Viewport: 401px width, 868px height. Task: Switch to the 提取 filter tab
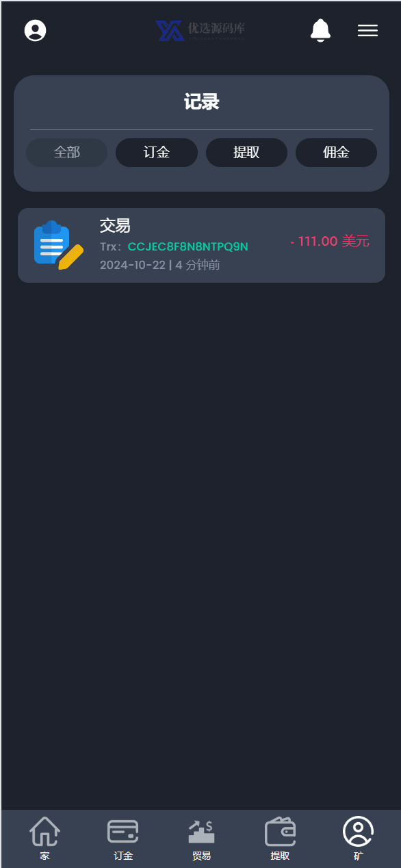click(246, 153)
